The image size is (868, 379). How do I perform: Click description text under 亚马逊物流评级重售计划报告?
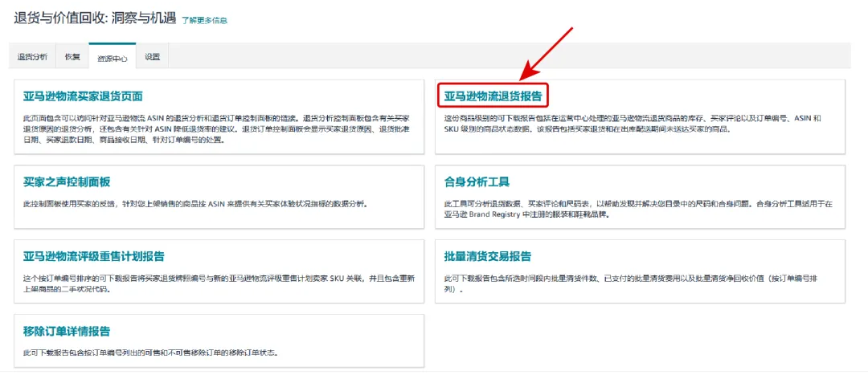[x=219, y=283]
